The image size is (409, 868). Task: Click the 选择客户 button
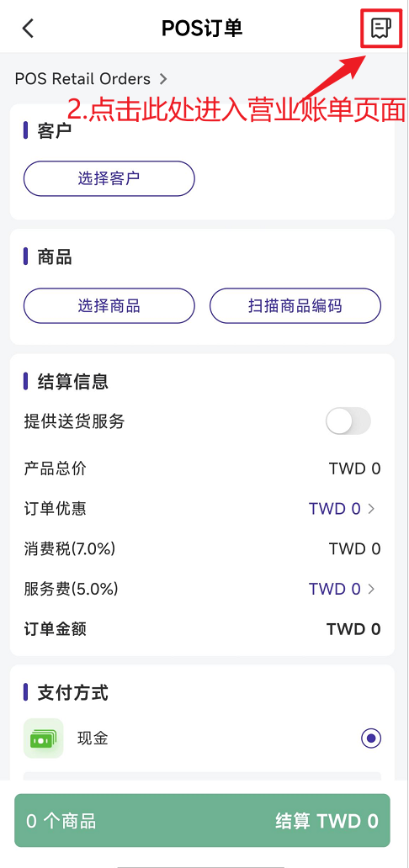109,178
